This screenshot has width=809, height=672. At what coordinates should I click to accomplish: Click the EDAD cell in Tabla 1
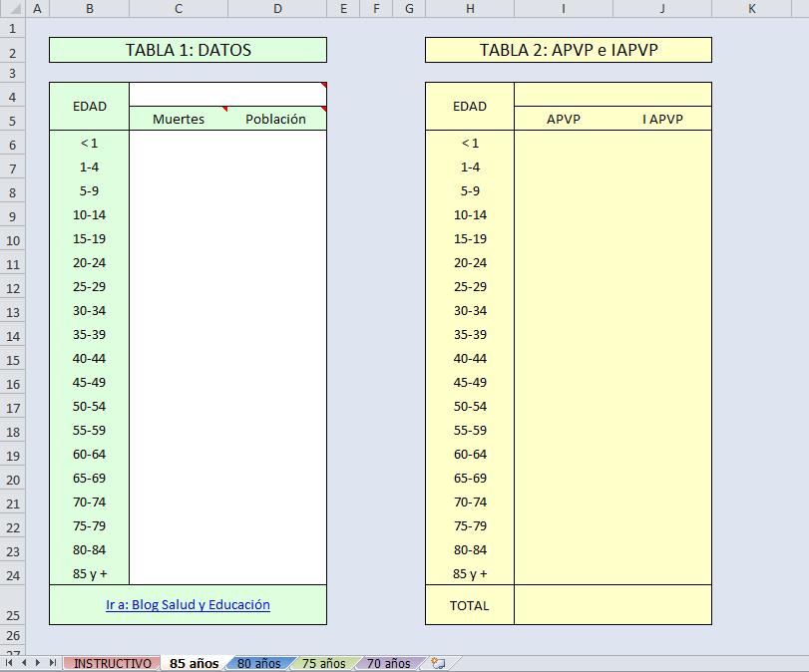point(89,106)
